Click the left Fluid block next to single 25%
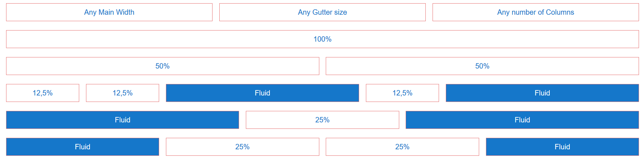 [123, 120]
